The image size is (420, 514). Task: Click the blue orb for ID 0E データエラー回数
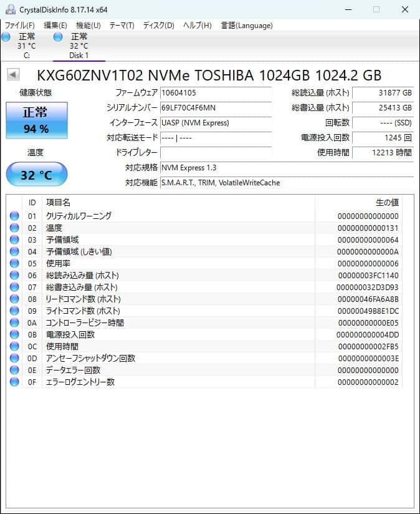pyautogui.click(x=14, y=370)
